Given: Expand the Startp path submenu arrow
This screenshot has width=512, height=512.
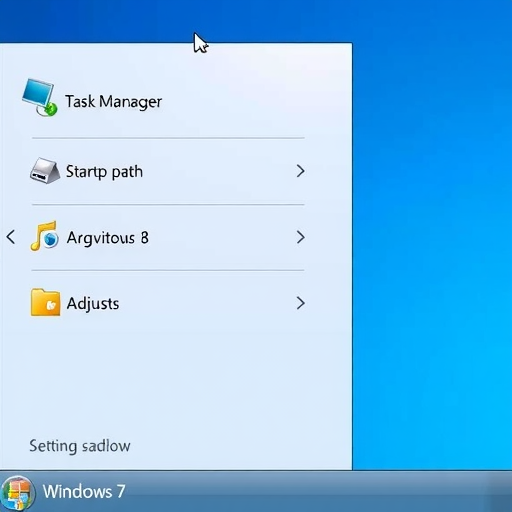Looking at the screenshot, I should coord(300,171).
